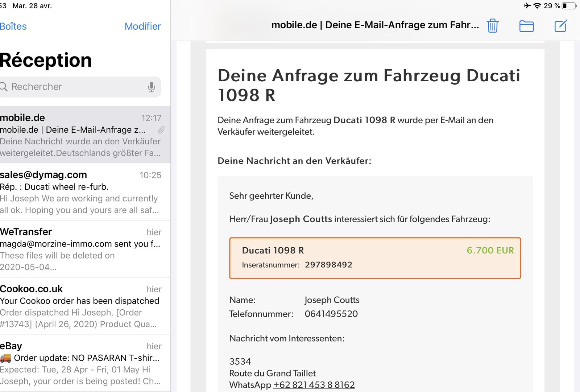The width and height of the screenshot is (580, 392).
Task: Tap the Réception inbox title
Action: pyautogui.click(x=46, y=60)
